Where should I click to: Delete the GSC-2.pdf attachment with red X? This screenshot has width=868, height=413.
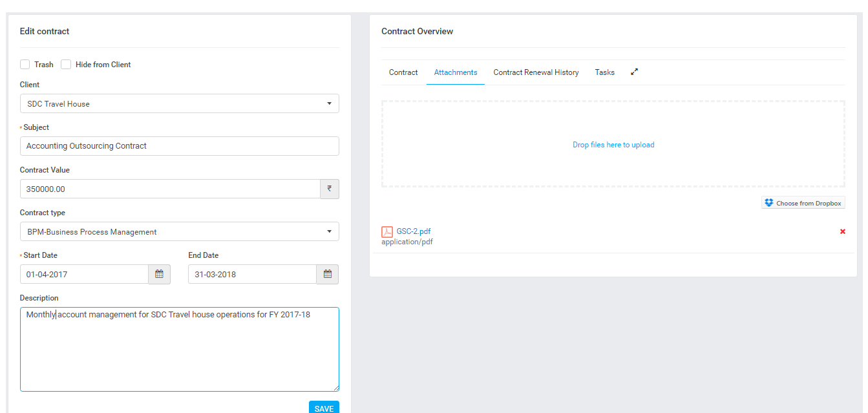[842, 231]
